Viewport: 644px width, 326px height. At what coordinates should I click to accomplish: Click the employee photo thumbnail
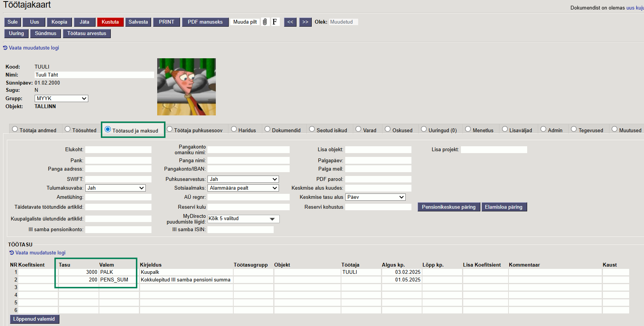coord(187,87)
